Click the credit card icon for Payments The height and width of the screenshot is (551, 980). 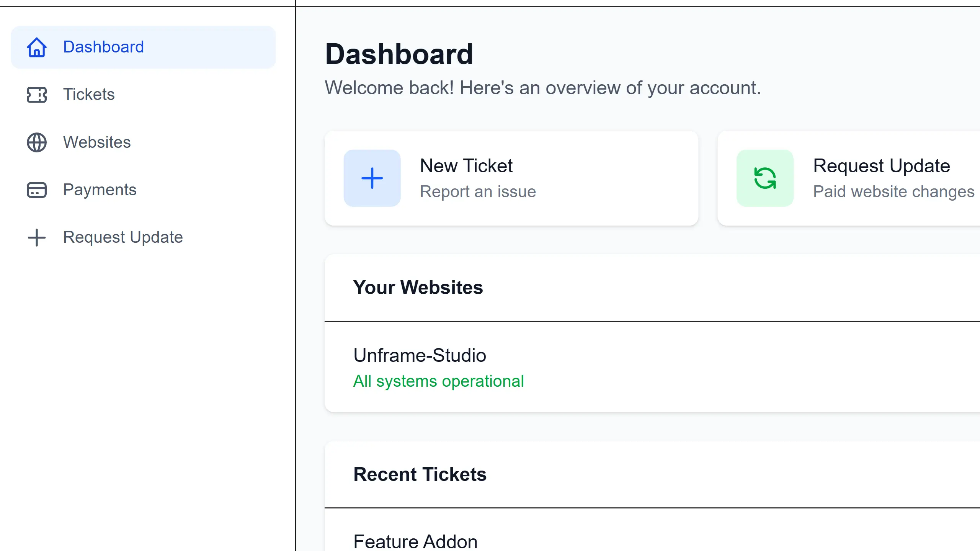[x=36, y=190]
